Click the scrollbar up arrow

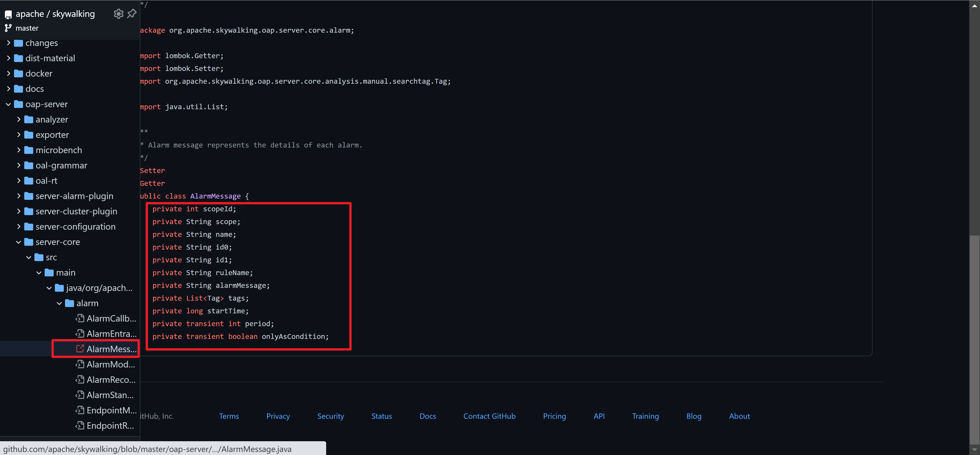coord(974,5)
